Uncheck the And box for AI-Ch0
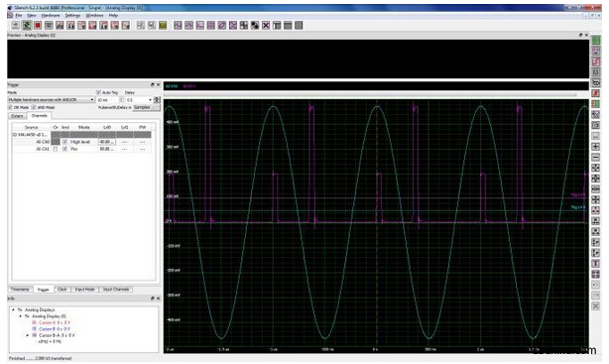The height and width of the screenshot is (364, 609). (64, 142)
